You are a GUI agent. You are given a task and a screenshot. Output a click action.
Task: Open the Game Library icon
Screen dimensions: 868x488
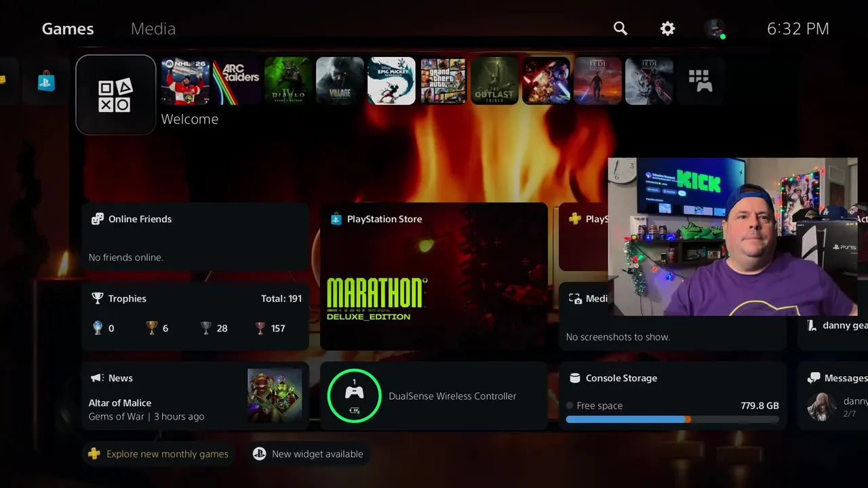point(701,81)
